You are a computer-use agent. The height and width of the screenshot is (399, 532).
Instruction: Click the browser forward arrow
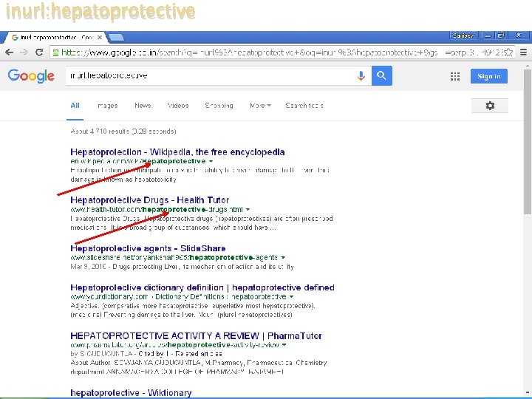24,52
